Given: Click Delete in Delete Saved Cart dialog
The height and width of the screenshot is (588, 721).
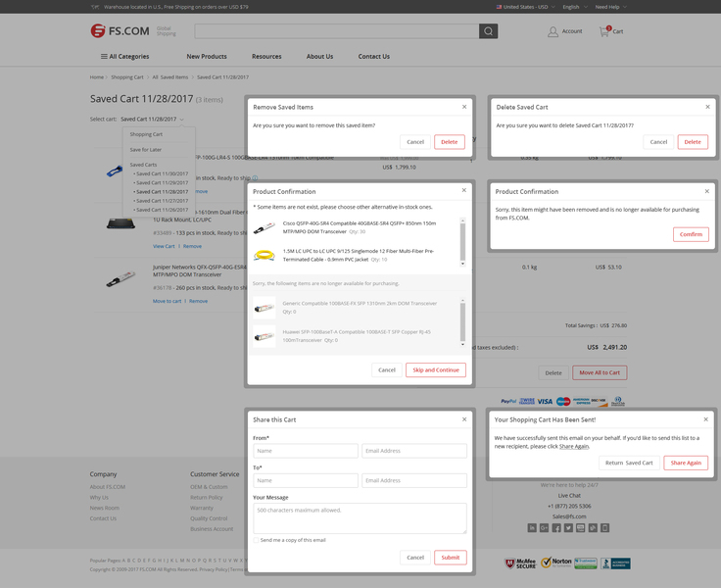Looking at the screenshot, I should (x=693, y=142).
